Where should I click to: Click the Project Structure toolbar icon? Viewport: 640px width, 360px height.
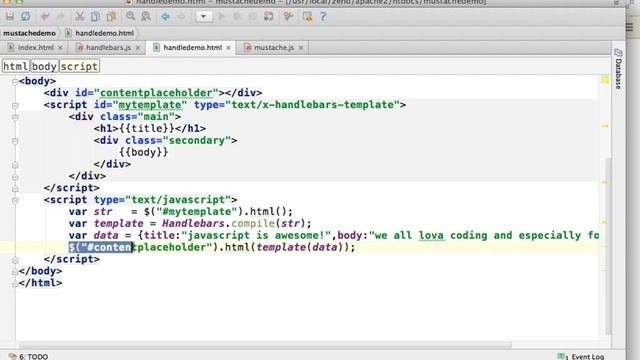(307, 16)
